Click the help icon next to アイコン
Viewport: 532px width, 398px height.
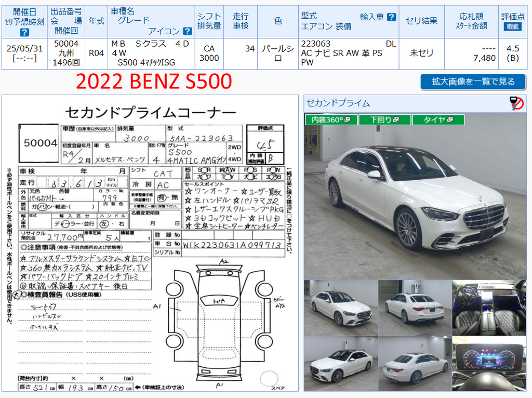point(187,31)
